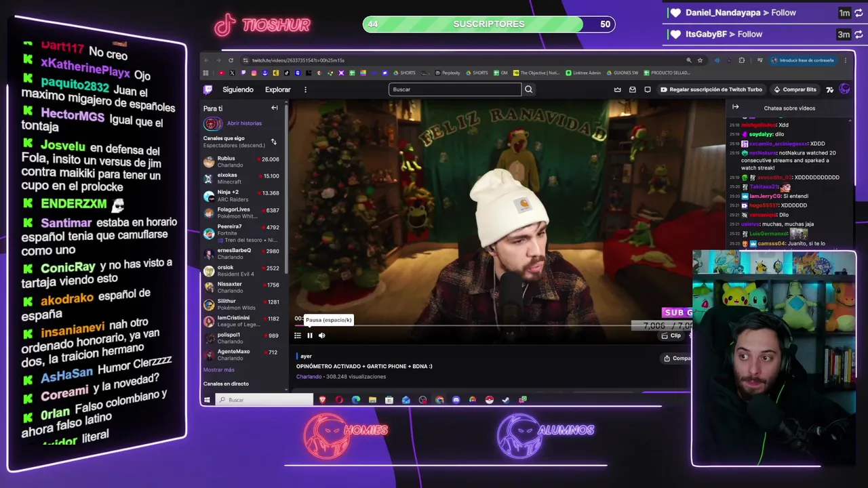The width and height of the screenshot is (868, 488).
Task: Pause the video playback
Action: pyautogui.click(x=310, y=335)
